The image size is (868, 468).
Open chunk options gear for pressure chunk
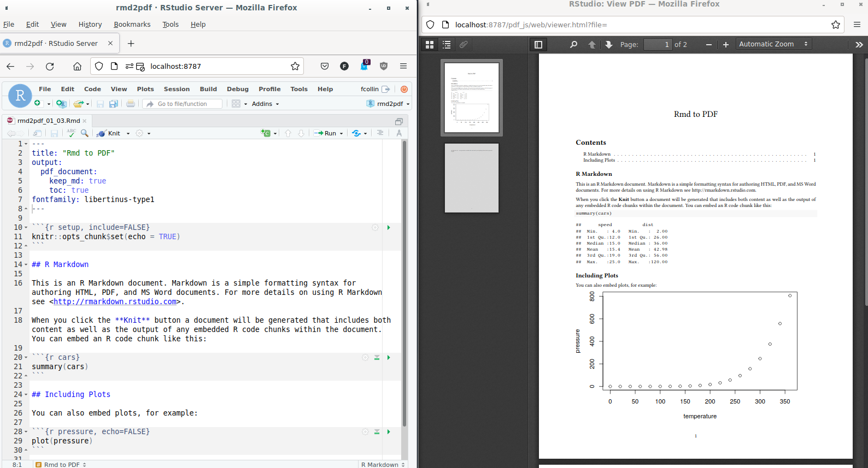(365, 431)
